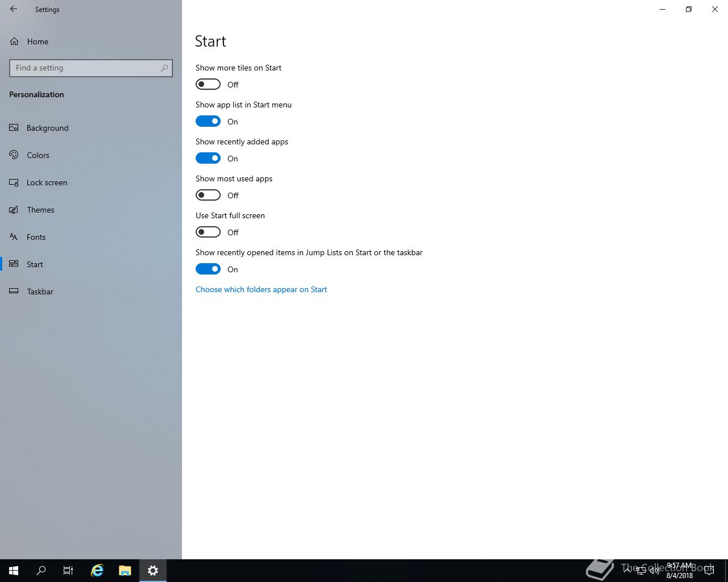Image resolution: width=728 pixels, height=582 pixels.
Task: Focus the Find a setting search box
Action: pos(91,68)
